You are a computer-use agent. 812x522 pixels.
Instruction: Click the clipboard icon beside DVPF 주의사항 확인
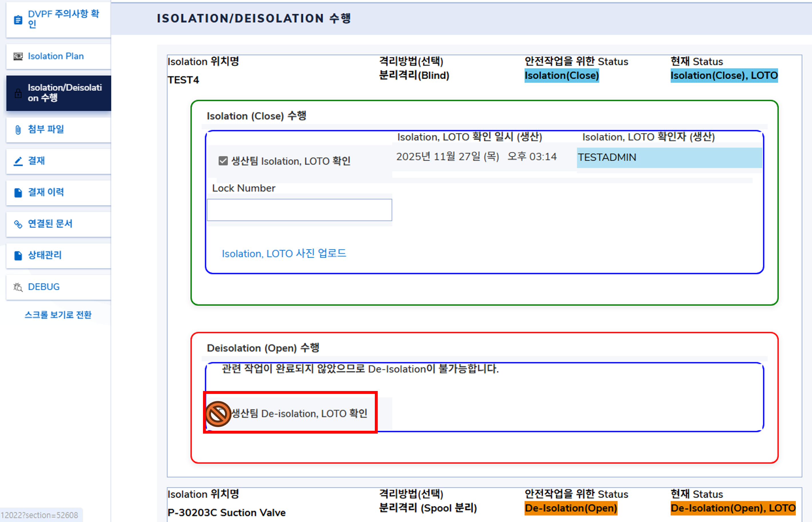coord(18,20)
